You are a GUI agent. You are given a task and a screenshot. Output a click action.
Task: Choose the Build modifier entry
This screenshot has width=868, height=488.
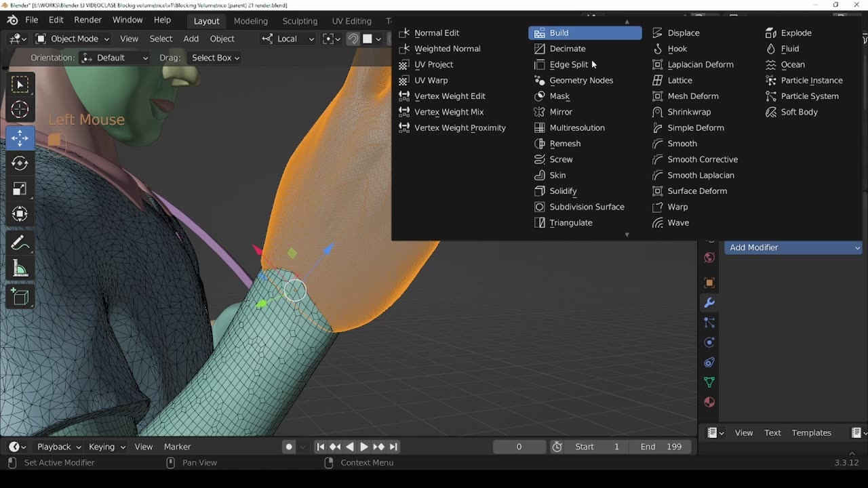click(585, 33)
